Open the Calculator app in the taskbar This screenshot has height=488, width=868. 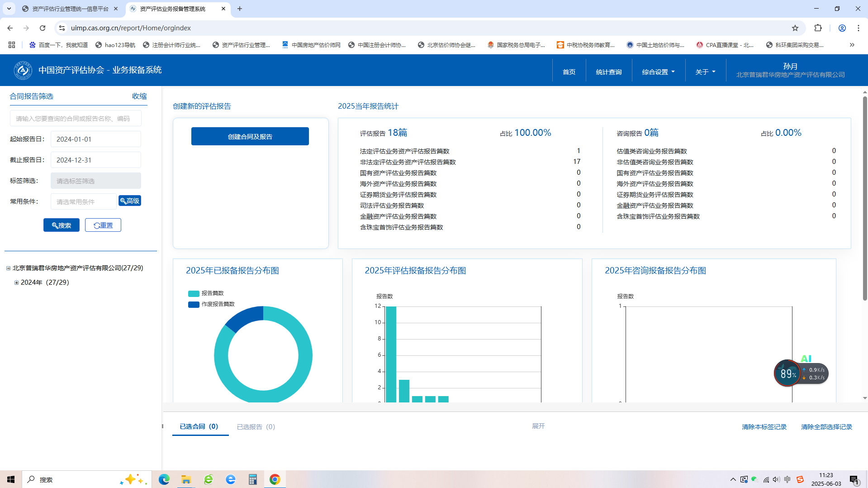pyautogui.click(x=252, y=479)
